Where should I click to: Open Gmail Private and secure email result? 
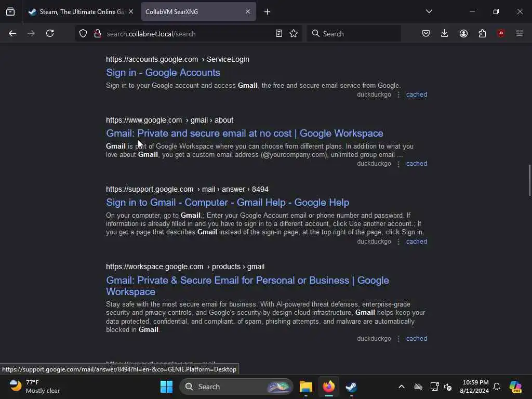245,134
